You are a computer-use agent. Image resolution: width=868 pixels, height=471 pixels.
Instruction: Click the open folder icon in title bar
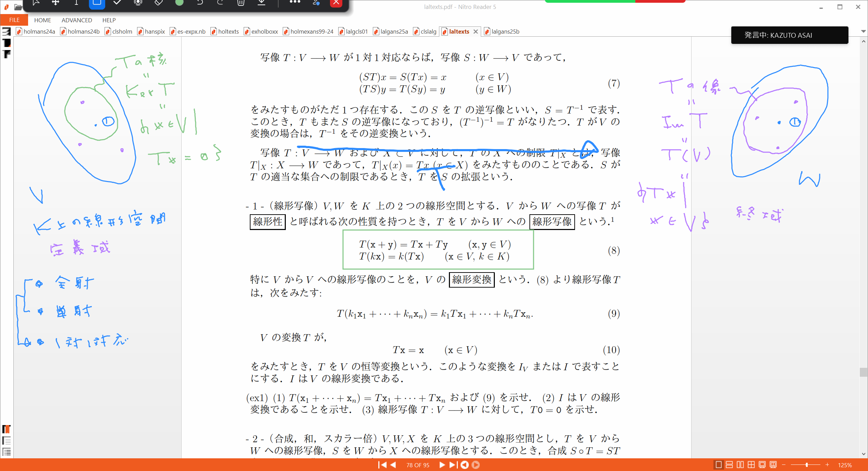coord(18,7)
